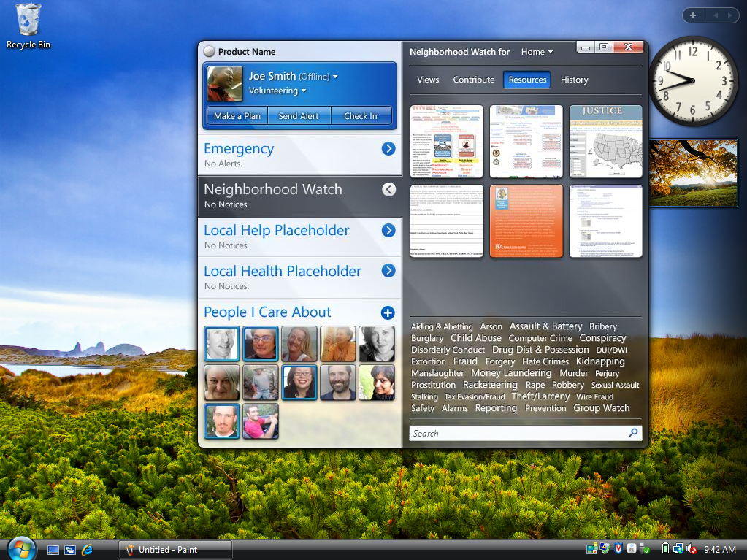Click Switch between windows quick launch icon
The image size is (747, 560).
click(70, 550)
